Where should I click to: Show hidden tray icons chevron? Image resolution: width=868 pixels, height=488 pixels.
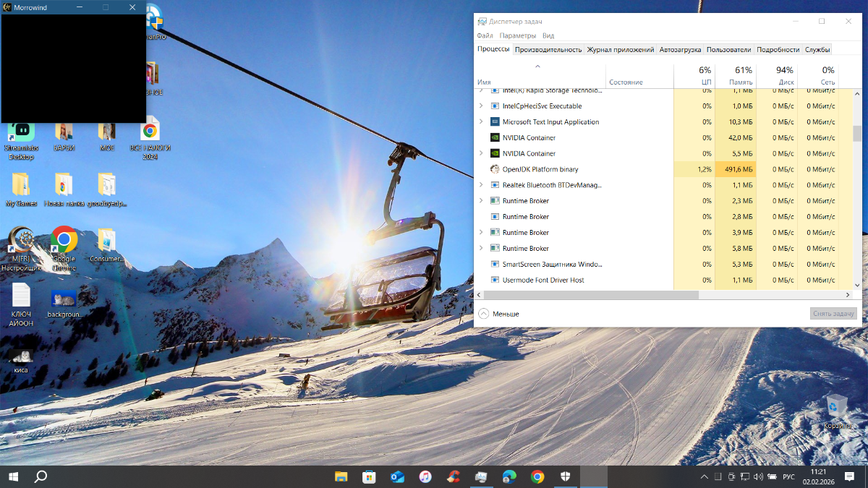point(705,477)
